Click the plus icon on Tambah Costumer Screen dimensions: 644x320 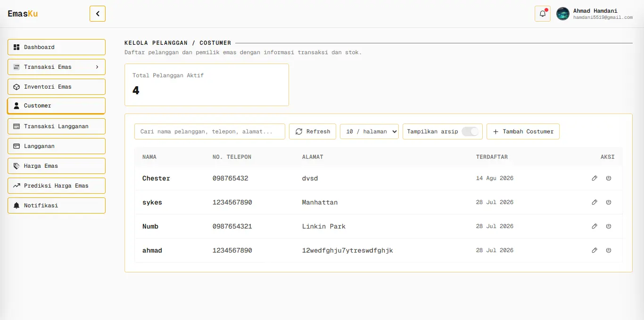point(495,131)
